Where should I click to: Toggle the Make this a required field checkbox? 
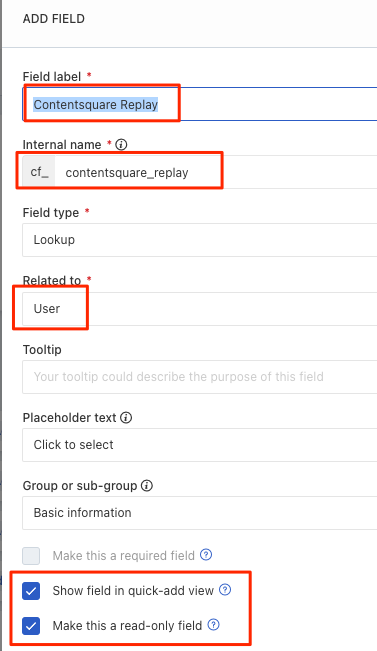coord(31,556)
